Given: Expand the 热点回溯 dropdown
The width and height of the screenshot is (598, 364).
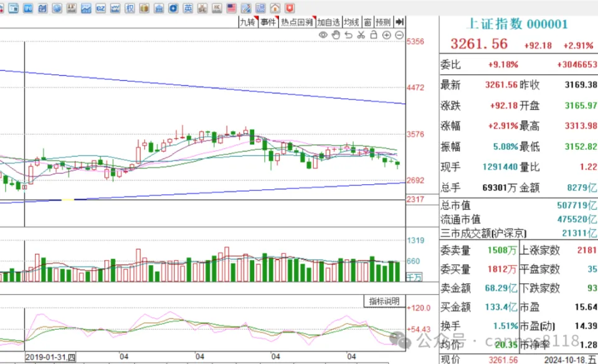Looking at the screenshot, I should pos(297,22).
